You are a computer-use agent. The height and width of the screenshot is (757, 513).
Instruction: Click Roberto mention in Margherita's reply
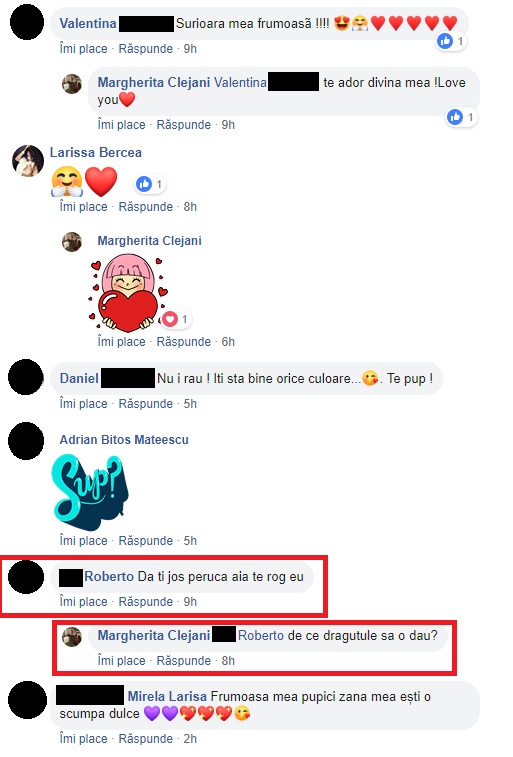pyautogui.click(x=261, y=635)
